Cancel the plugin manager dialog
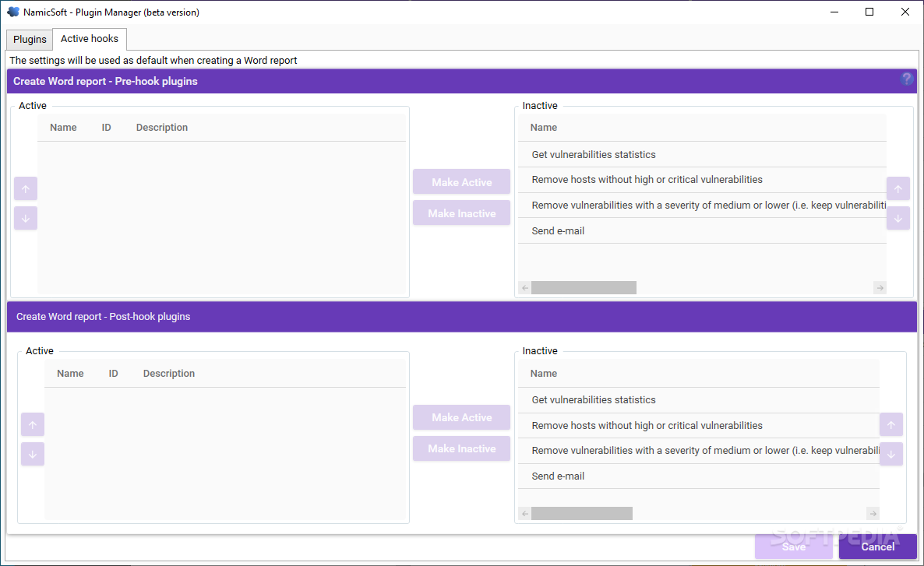 (878, 547)
